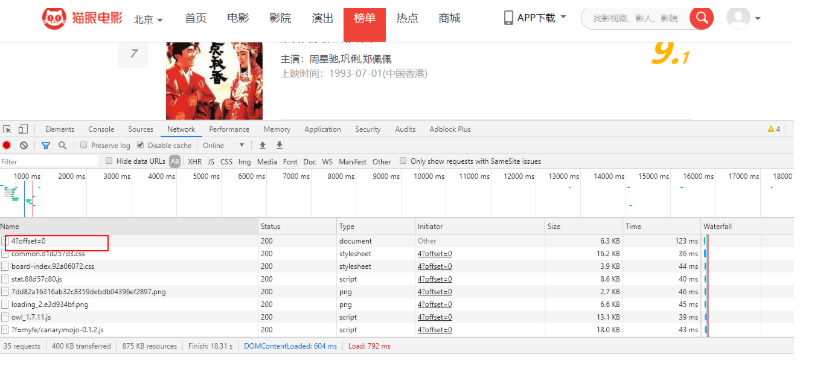Expand the APP下载 dropdown arrow

click(563, 17)
